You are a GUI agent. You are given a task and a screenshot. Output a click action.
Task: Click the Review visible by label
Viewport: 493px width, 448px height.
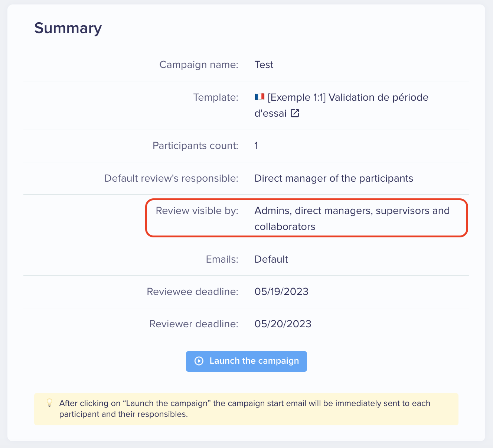click(197, 211)
